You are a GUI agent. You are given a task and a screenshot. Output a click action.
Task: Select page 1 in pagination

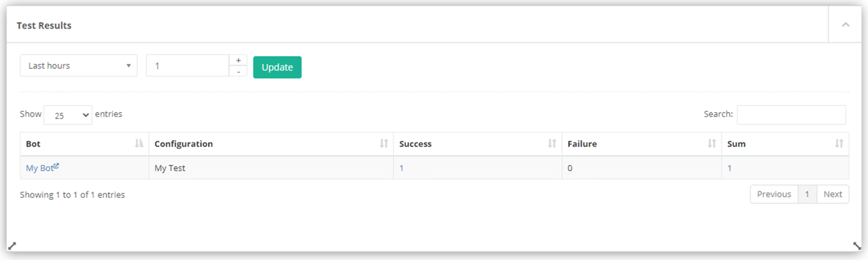tap(807, 194)
